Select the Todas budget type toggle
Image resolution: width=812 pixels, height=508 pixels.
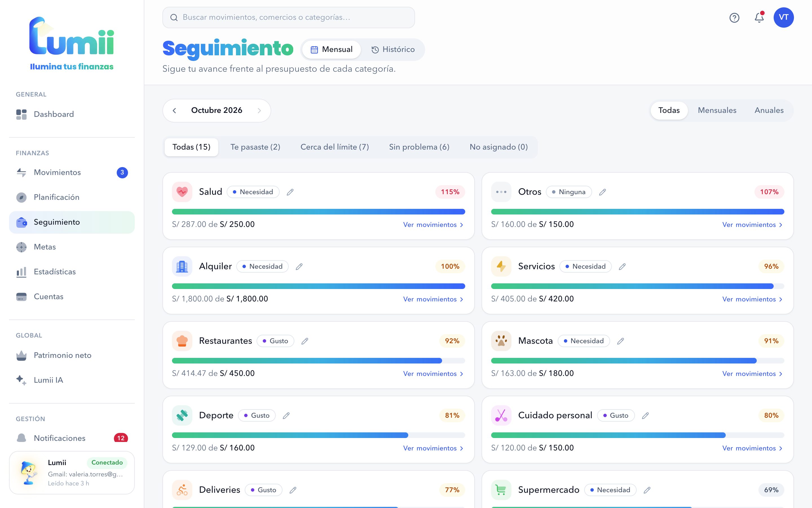pos(669,110)
